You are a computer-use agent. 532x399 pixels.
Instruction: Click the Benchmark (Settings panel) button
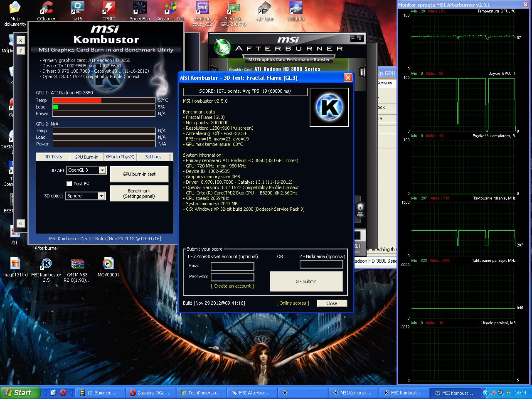139,193
